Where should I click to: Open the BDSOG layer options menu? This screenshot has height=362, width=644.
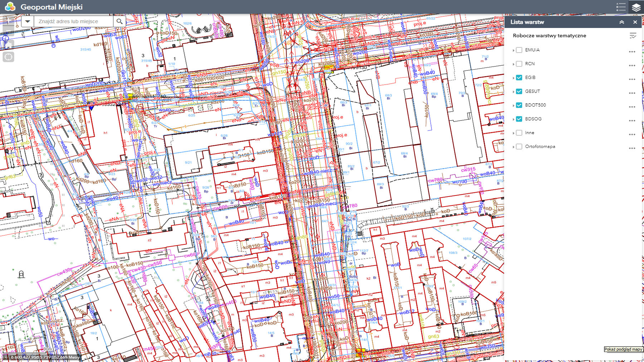(x=632, y=121)
